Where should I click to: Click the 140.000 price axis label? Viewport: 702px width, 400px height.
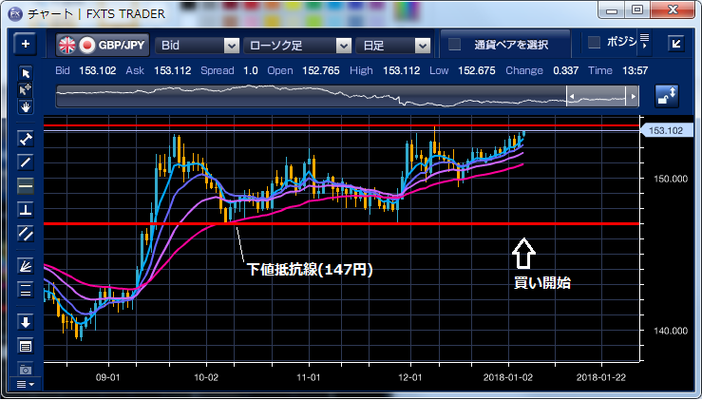click(x=670, y=331)
